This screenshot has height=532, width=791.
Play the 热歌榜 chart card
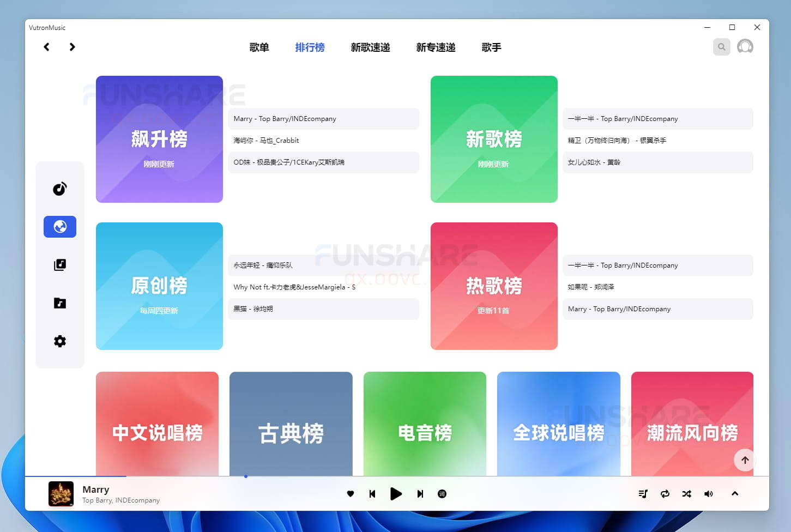[x=494, y=286]
